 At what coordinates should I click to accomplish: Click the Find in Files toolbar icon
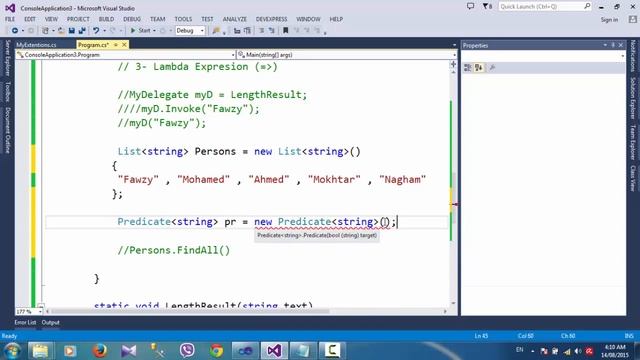[216, 31]
